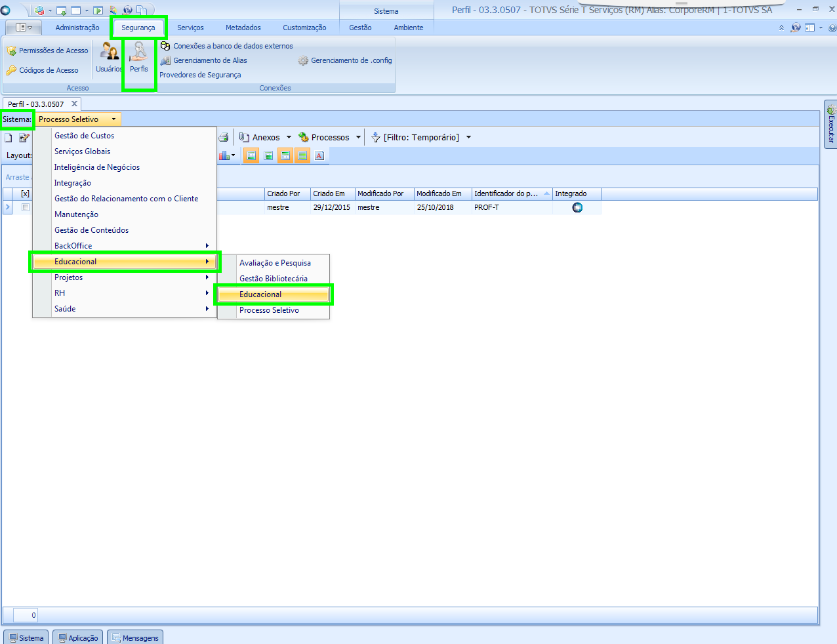Click the globe icon in top-right ribbon
Viewport: 837px width, 644px height.
point(796,28)
